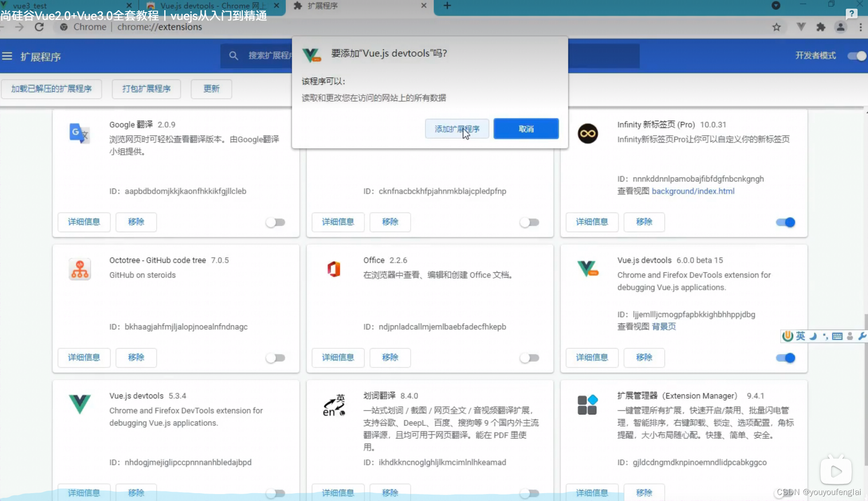Image resolution: width=868 pixels, height=501 pixels.
Task: Disable Vue.js devtools 6.0.0 toggle
Action: tap(785, 358)
